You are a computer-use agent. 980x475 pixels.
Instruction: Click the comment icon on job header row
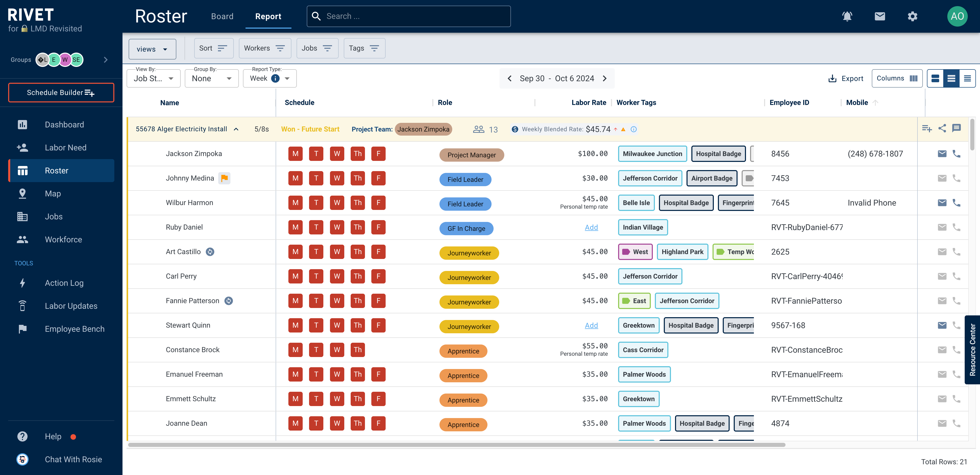point(957,128)
